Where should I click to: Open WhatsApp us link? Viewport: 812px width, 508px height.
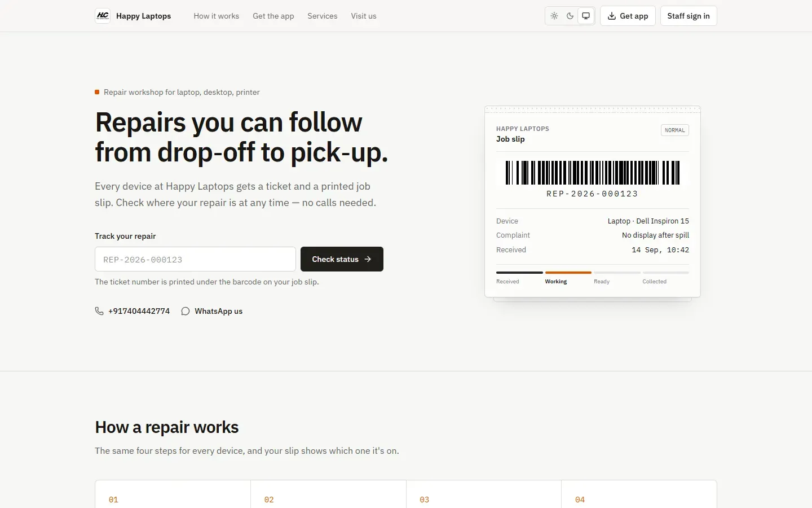tap(219, 311)
